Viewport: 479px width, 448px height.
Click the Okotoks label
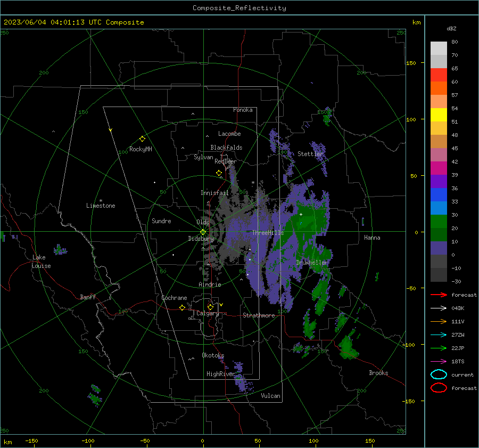(x=213, y=355)
